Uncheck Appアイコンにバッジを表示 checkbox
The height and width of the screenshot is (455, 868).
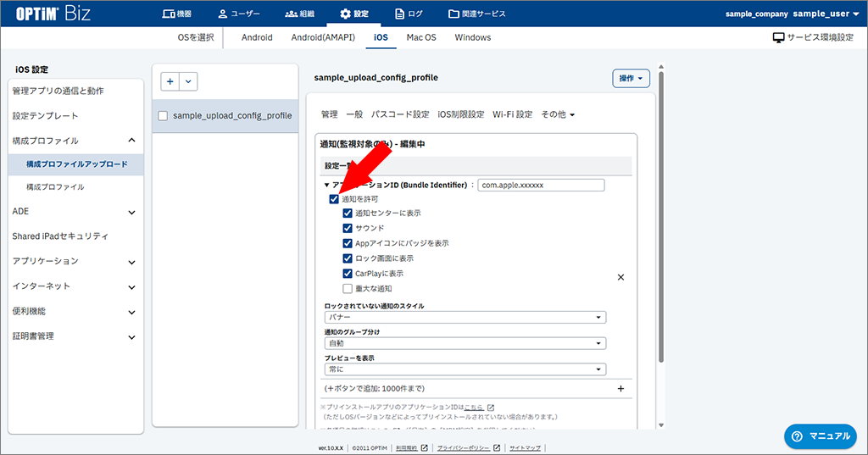tap(347, 243)
